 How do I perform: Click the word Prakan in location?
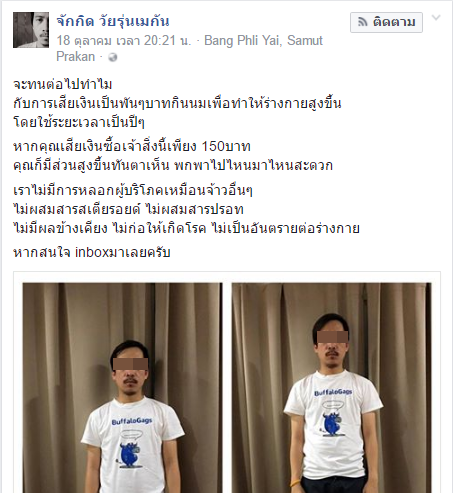click(x=76, y=57)
